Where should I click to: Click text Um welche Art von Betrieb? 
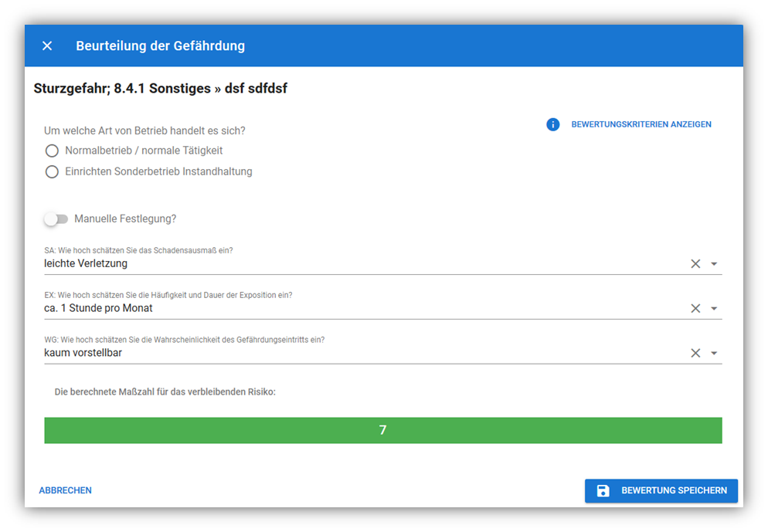tap(144, 130)
